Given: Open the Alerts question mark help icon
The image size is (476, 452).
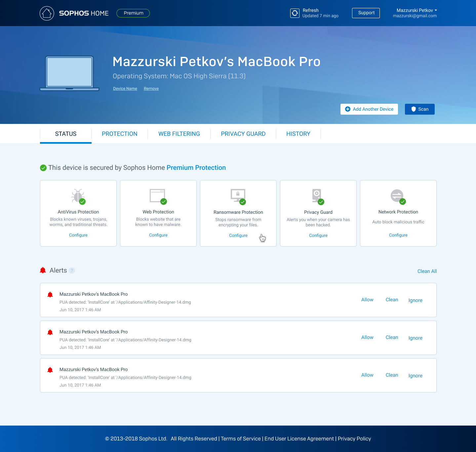Looking at the screenshot, I should (x=72, y=270).
